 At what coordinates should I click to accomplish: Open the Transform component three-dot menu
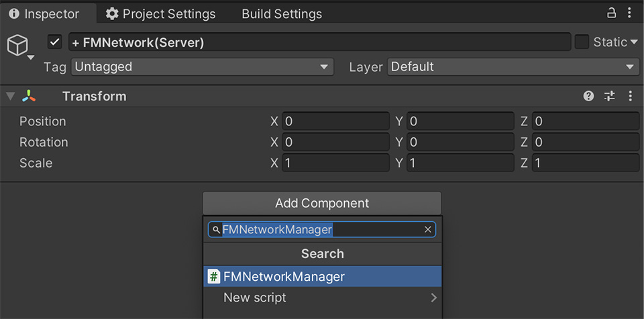point(630,97)
